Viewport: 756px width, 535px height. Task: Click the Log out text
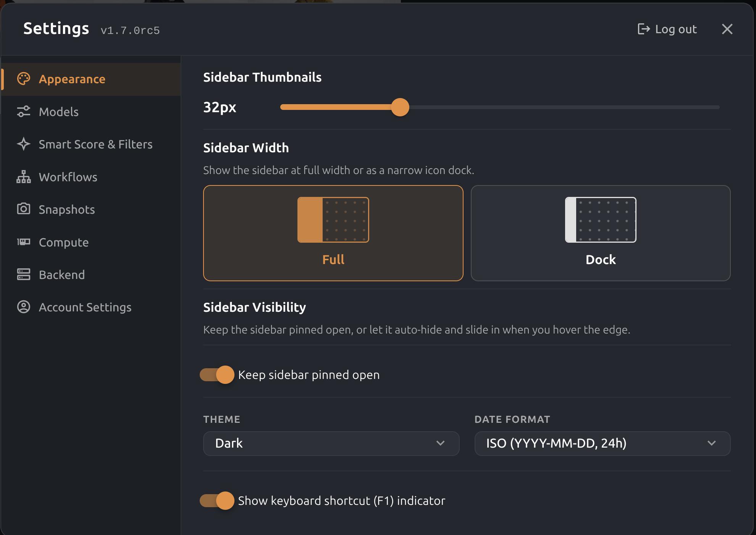pyautogui.click(x=676, y=29)
